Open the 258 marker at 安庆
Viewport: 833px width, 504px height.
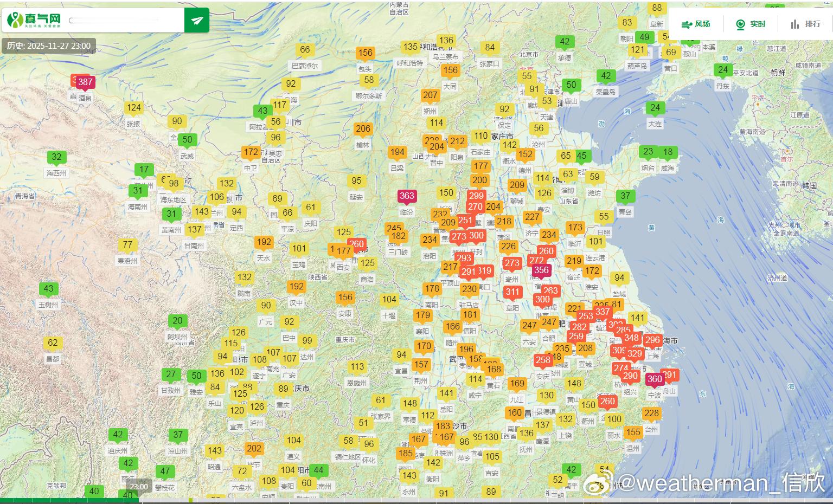tap(542, 360)
